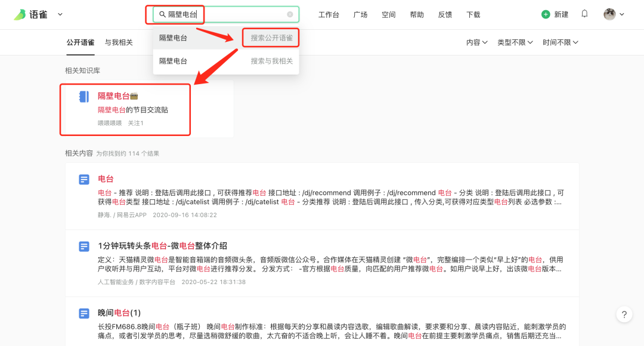Open result 1分钟玩转头条电台-微电台整体介绍
The image size is (644, 346).
pos(162,246)
